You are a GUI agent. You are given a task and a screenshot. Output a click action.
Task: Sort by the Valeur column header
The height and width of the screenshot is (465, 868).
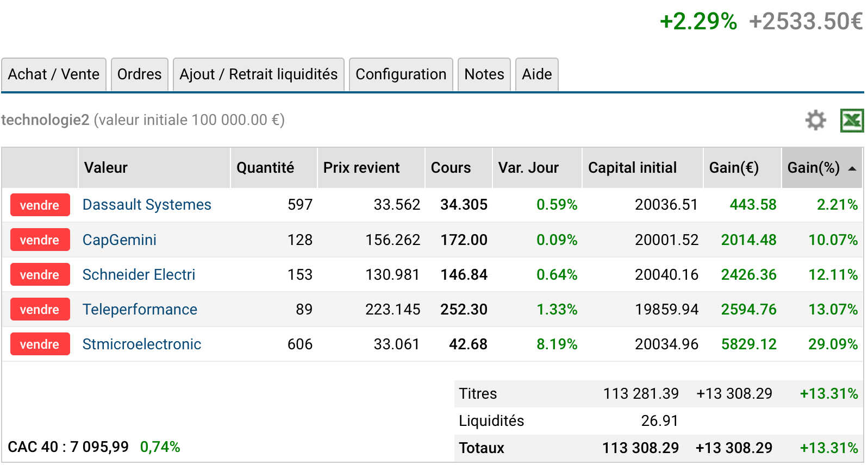[x=154, y=168]
